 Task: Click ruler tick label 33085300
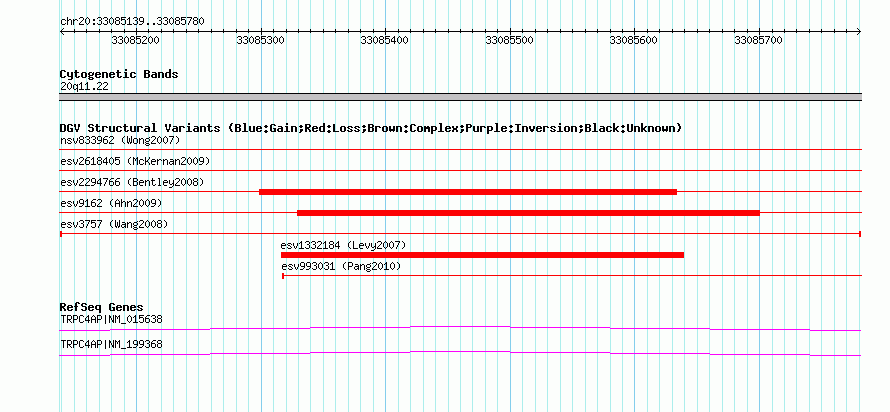click(x=261, y=40)
